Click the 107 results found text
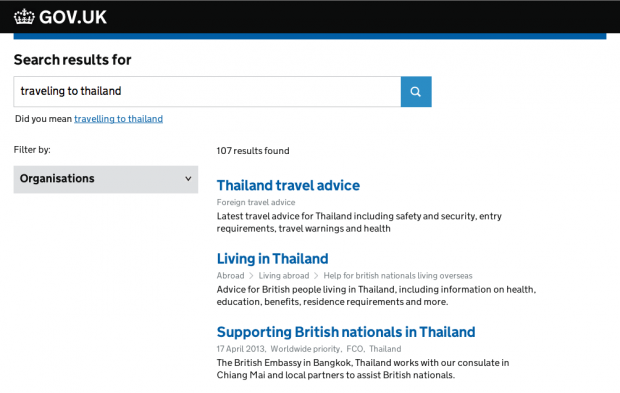 (253, 151)
